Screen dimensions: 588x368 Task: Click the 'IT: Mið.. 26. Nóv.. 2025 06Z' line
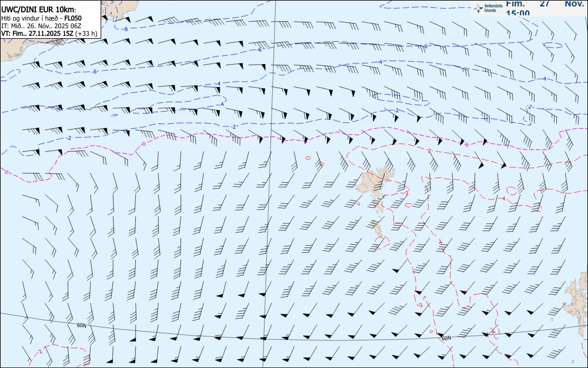click(41, 26)
